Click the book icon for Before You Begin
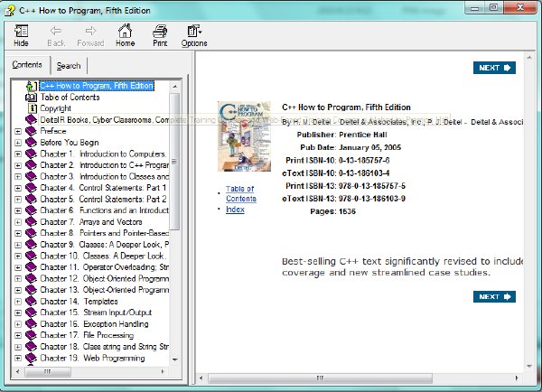This screenshot has height=392, width=542. pos(31,143)
